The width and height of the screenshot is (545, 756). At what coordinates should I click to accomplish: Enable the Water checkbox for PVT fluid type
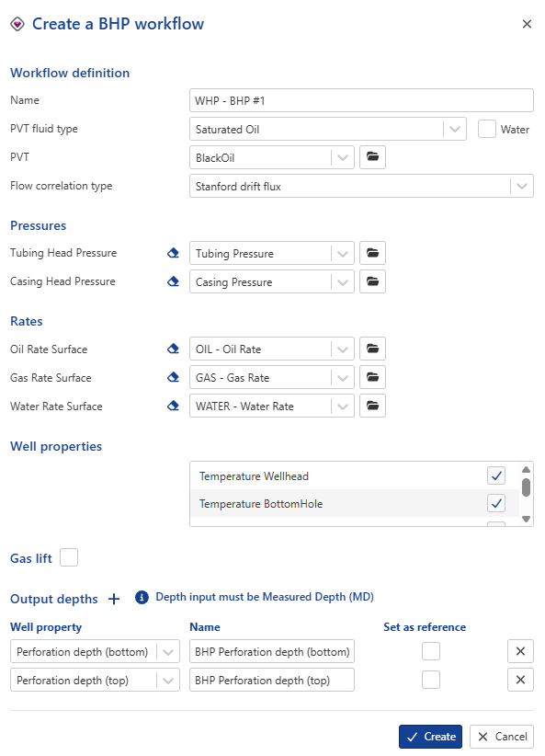point(486,129)
